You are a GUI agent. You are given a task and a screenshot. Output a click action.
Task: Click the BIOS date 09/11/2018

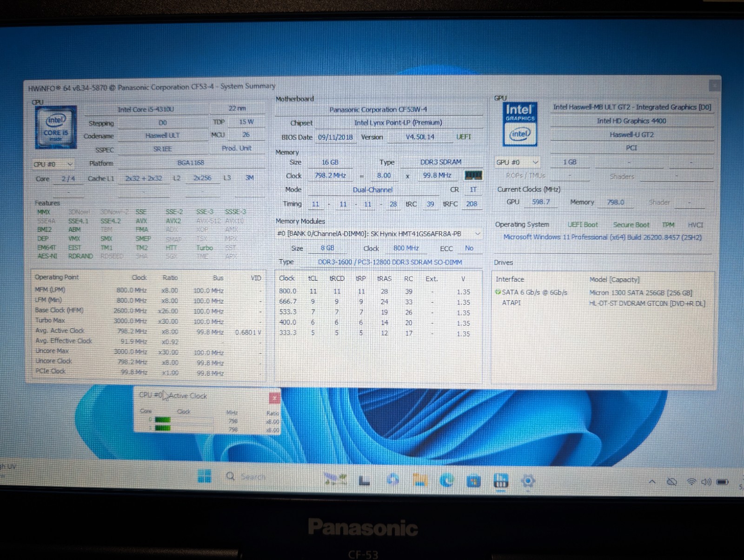[335, 137]
